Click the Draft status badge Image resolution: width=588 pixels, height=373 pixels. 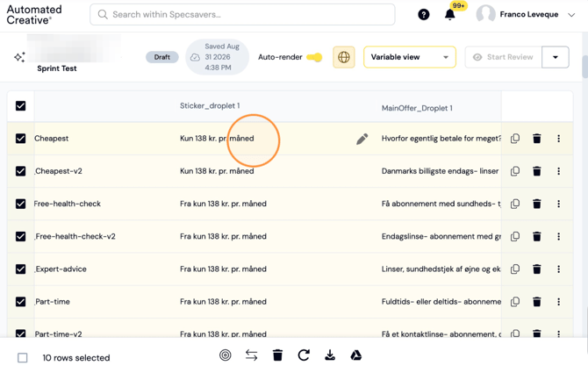coord(162,57)
